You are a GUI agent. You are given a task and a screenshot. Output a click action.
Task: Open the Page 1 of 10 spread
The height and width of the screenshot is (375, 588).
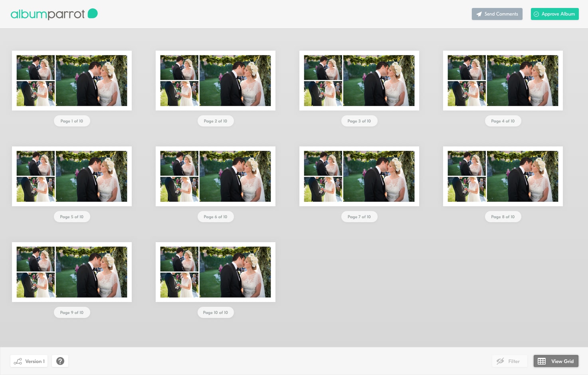coord(72,80)
